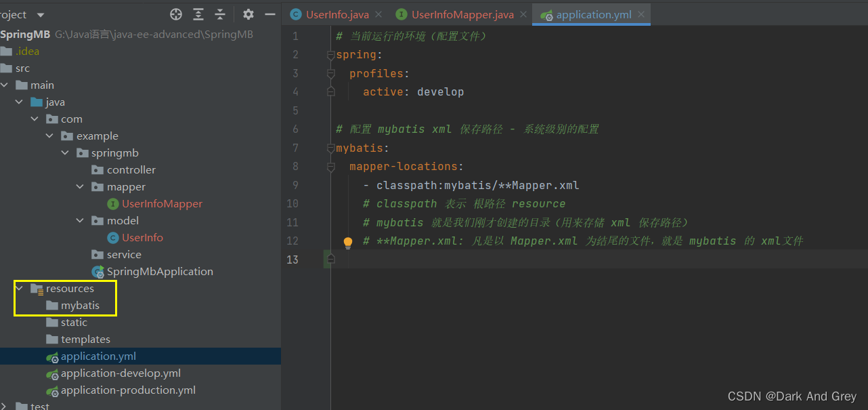
Task: Open SpringMbApplication in the tree
Action: (x=160, y=271)
